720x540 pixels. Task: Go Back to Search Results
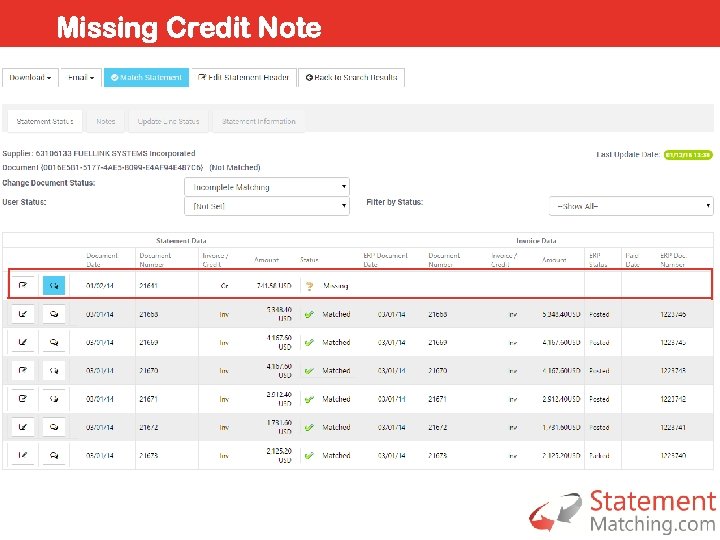pyautogui.click(x=351, y=78)
